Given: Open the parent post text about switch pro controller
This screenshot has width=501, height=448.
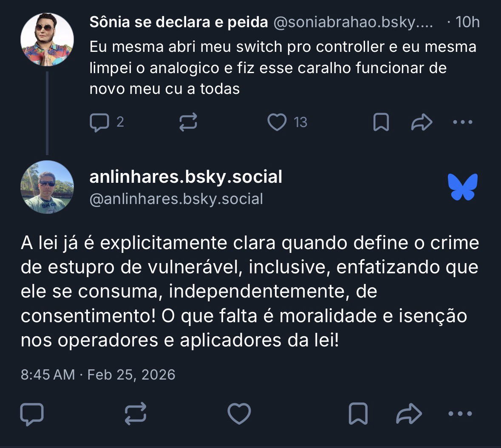Looking at the screenshot, I should coord(283,68).
